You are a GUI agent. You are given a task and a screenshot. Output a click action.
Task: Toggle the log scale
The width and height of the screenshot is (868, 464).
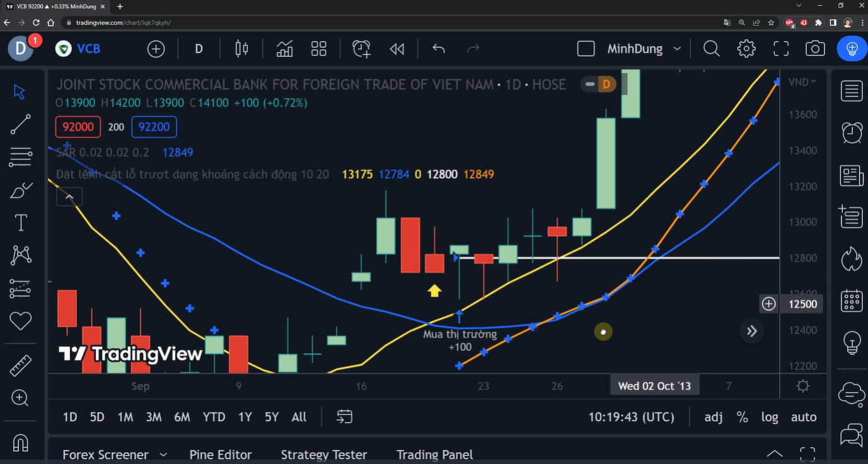point(769,417)
